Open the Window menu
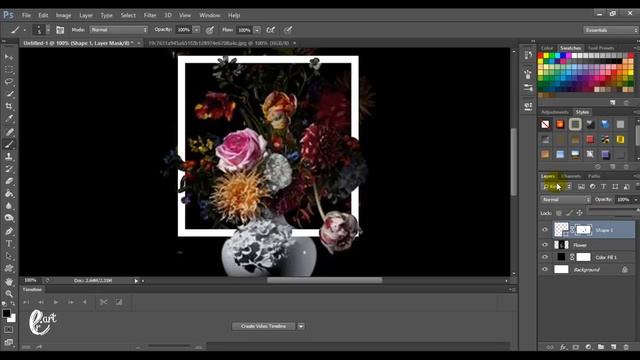 pyautogui.click(x=210, y=16)
